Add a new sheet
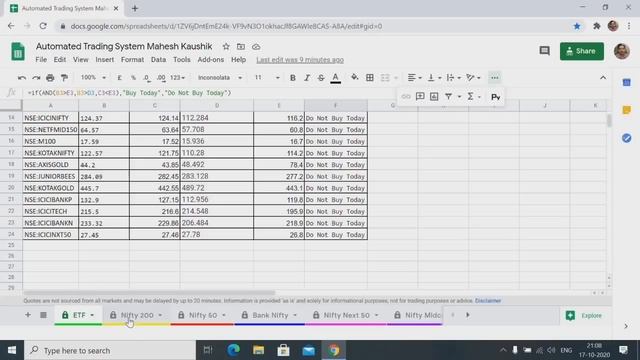 pyautogui.click(x=28, y=315)
